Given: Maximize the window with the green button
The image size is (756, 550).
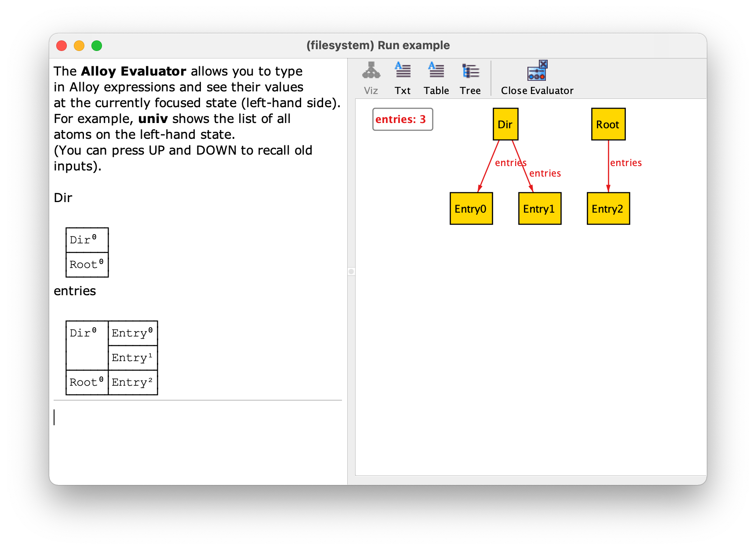Looking at the screenshot, I should pyautogui.click(x=97, y=46).
